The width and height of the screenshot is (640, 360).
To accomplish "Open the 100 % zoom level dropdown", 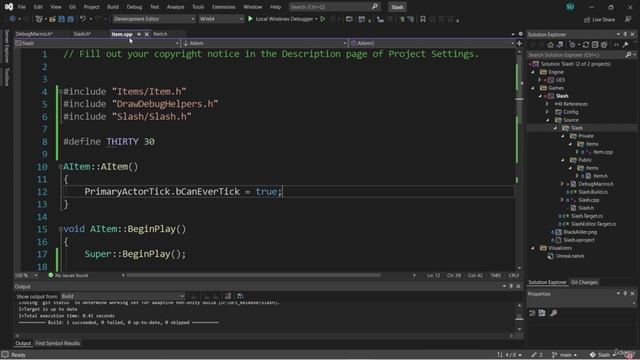I will coord(26,276).
